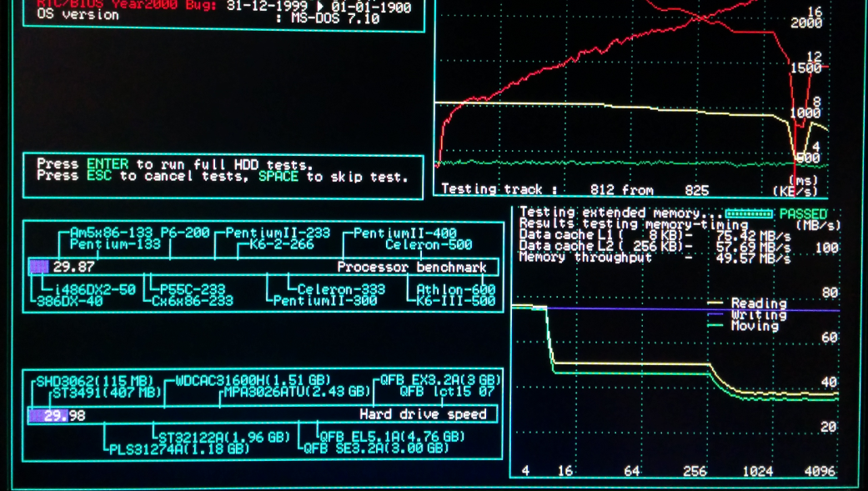This screenshot has width=868, height=491.
Task: Click the purple processor benchmark bar
Action: [38, 267]
